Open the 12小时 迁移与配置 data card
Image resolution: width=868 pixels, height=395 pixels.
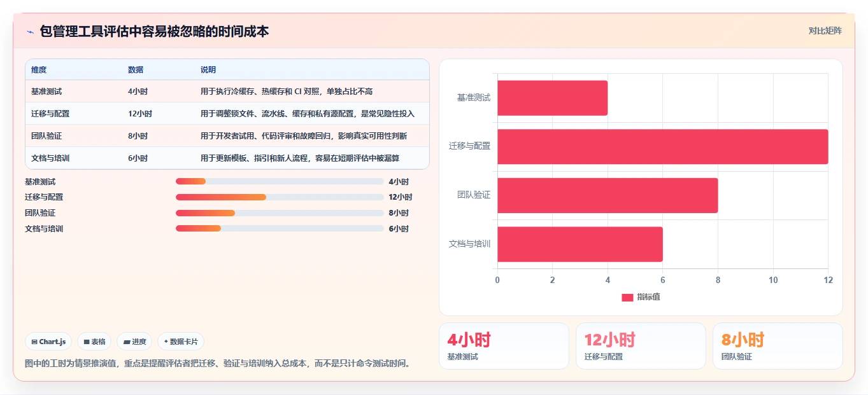tap(641, 346)
